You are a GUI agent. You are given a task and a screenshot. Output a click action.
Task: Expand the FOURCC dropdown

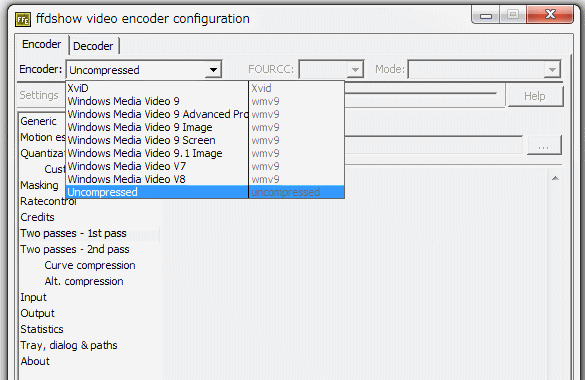[x=355, y=69]
